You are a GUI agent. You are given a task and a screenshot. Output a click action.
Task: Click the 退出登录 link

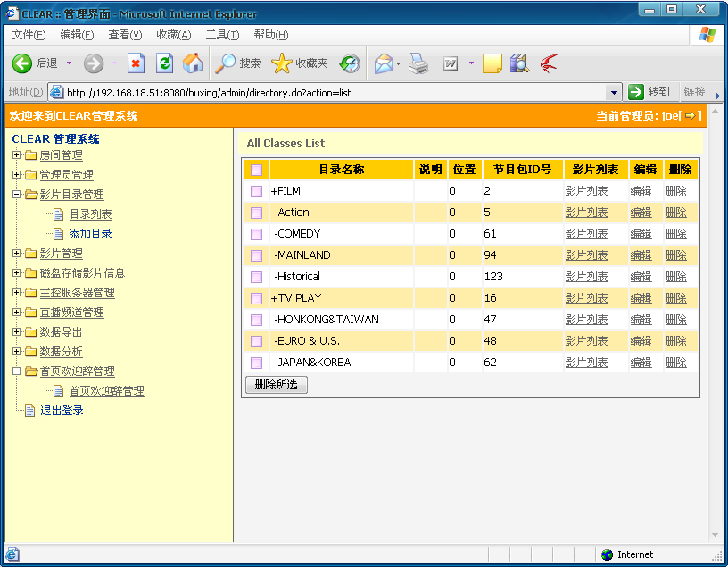pos(62,411)
